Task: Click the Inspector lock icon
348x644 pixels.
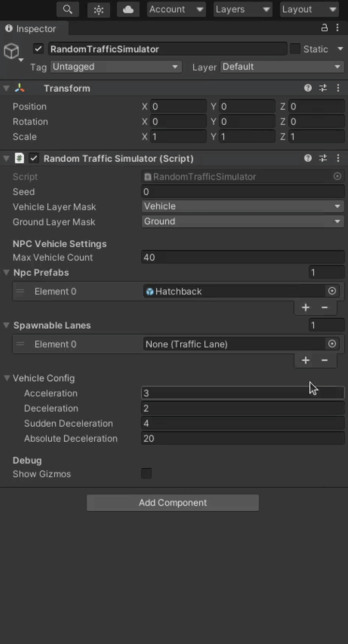Action: (324, 28)
